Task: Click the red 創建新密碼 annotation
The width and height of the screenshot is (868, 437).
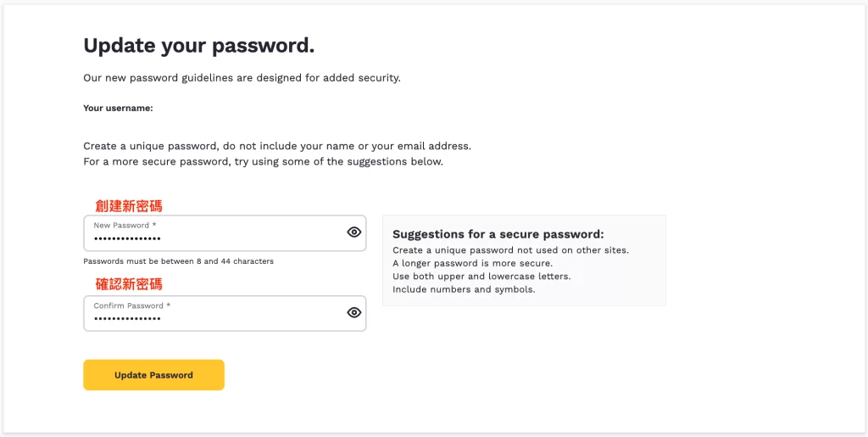Action: 129,206
